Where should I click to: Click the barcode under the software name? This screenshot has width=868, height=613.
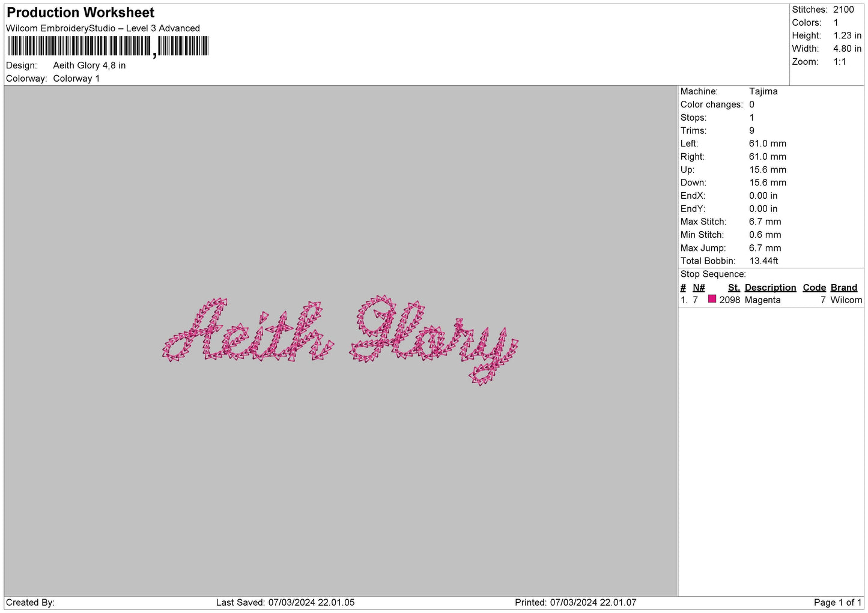(x=108, y=47)
